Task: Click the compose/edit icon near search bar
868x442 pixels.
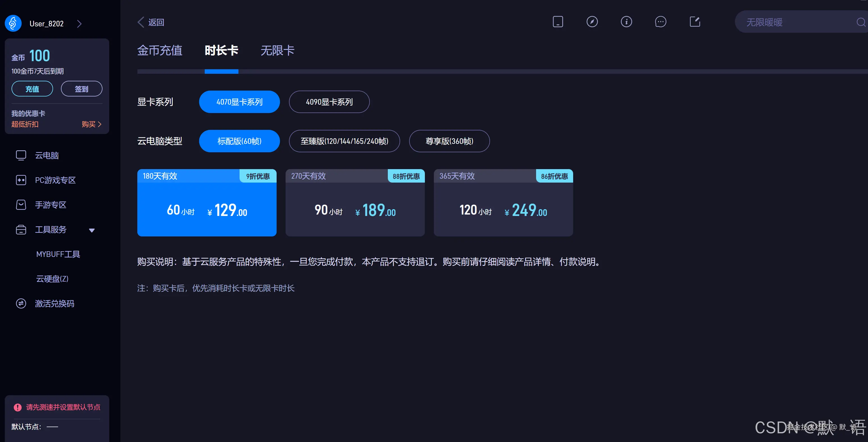Action: coord(695,22)
